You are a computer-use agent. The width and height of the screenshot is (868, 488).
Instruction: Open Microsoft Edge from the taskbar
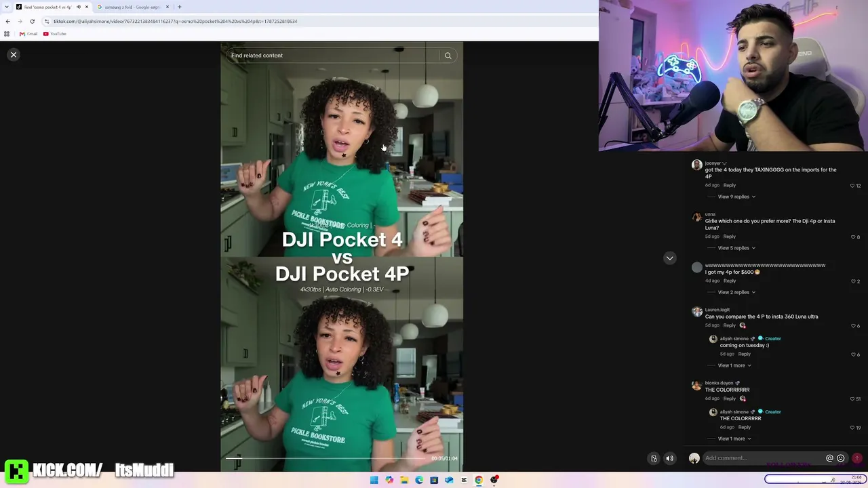coord(419,480)
